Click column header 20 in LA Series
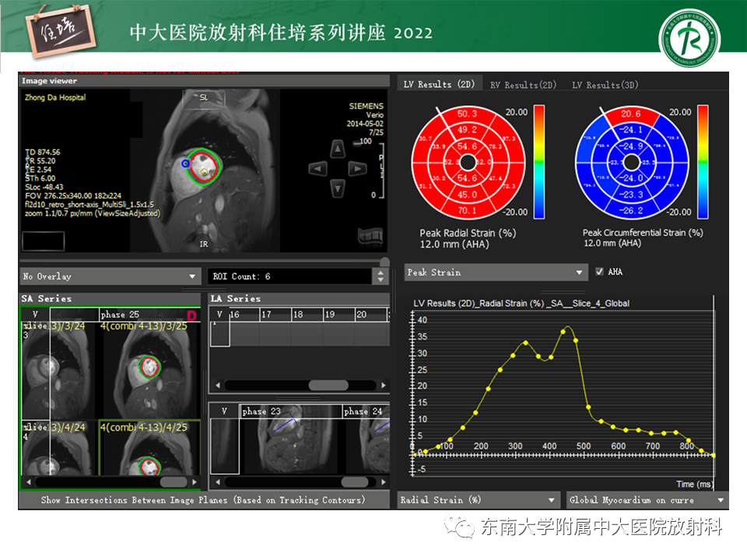 pos(370,314)
